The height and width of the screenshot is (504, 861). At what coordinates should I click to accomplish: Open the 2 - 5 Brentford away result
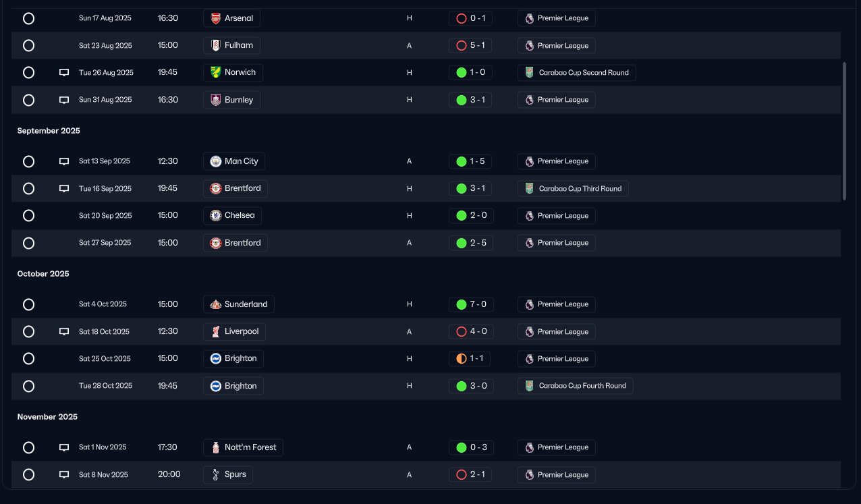click(x=471, y=243)
